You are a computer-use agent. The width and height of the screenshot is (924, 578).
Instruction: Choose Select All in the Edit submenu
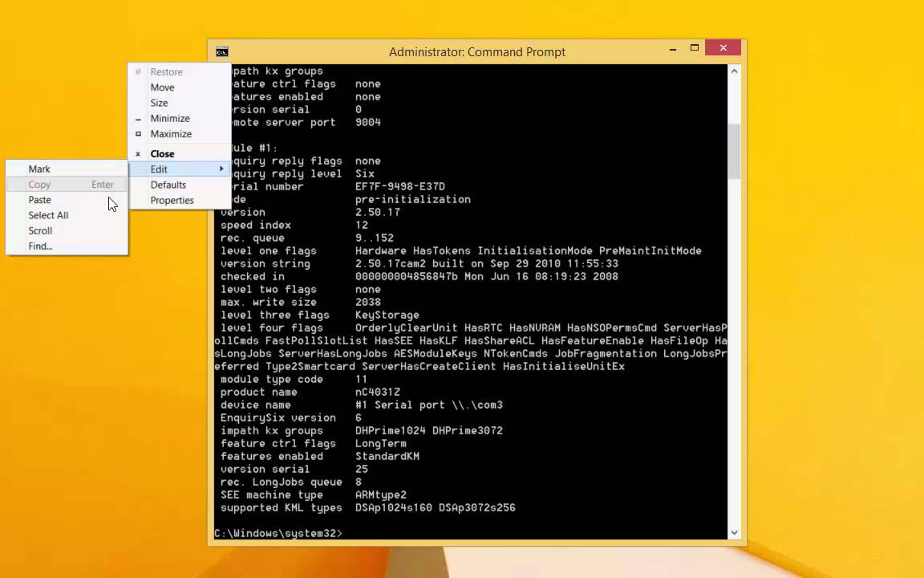(x=67, y=215)
